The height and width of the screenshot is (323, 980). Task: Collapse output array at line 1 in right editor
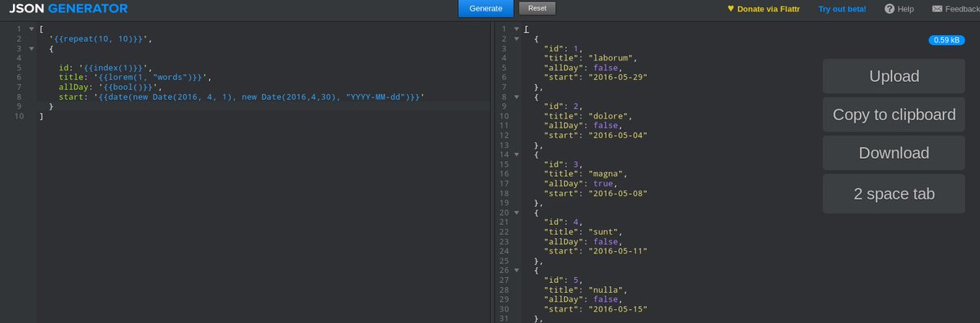click(516, 29)
